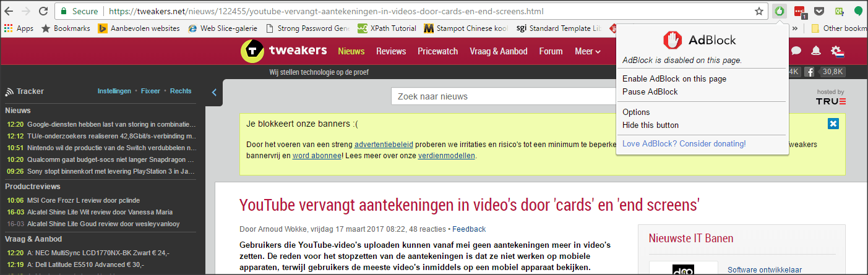Open the Other bookmarks folder
Image resolution: width=868 pixels, height=275 pixels.
(838, 28)
